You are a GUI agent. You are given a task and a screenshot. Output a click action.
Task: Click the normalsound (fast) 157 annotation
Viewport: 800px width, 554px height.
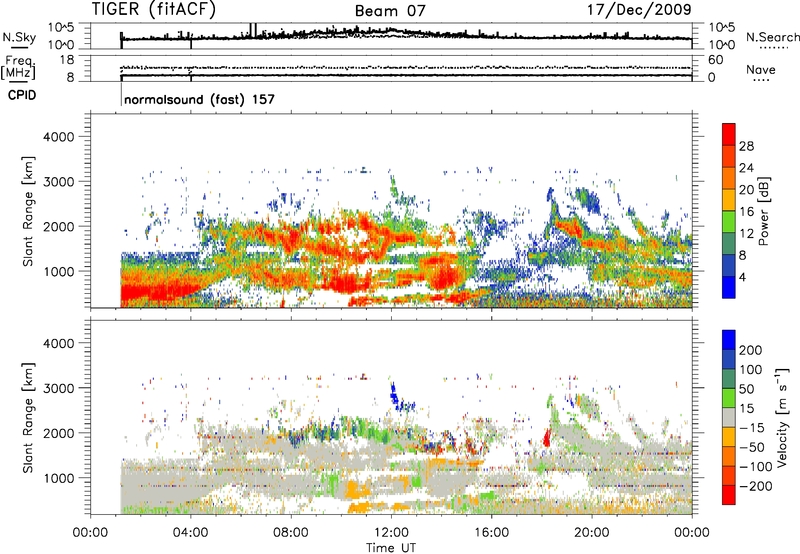(x=199, y=99)
